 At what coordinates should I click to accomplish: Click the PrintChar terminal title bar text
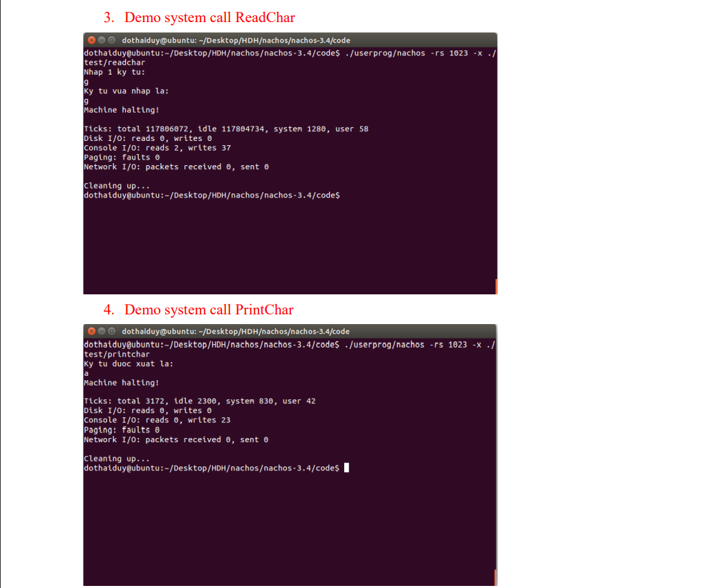(236, 332)
